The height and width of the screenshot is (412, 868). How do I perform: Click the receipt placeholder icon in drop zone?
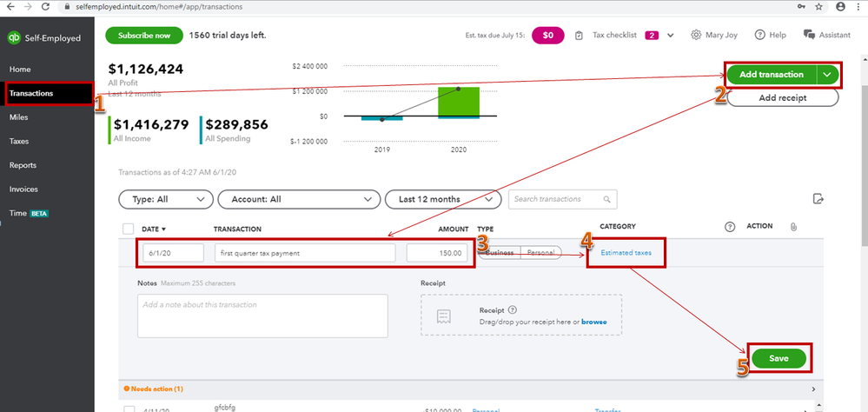click(443, 316)
